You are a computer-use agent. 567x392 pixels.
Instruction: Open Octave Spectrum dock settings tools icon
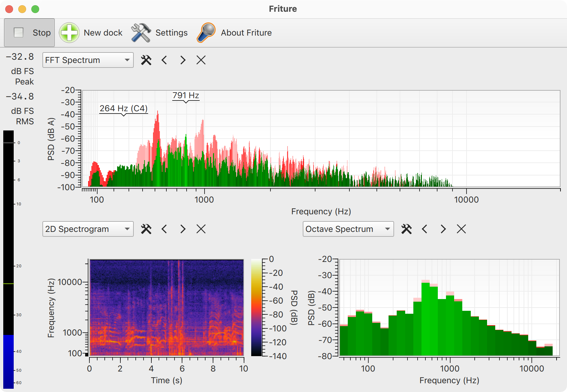[406, 229]
